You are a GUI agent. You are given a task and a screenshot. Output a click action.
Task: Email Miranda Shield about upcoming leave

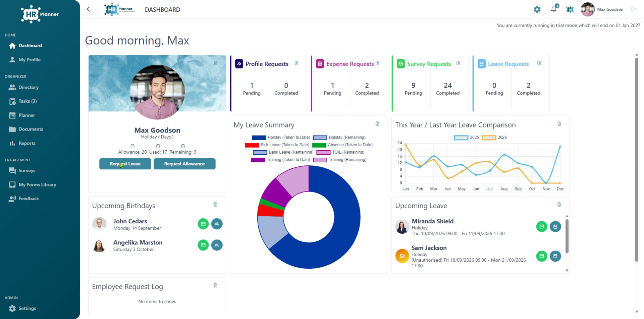pos(542,227)
